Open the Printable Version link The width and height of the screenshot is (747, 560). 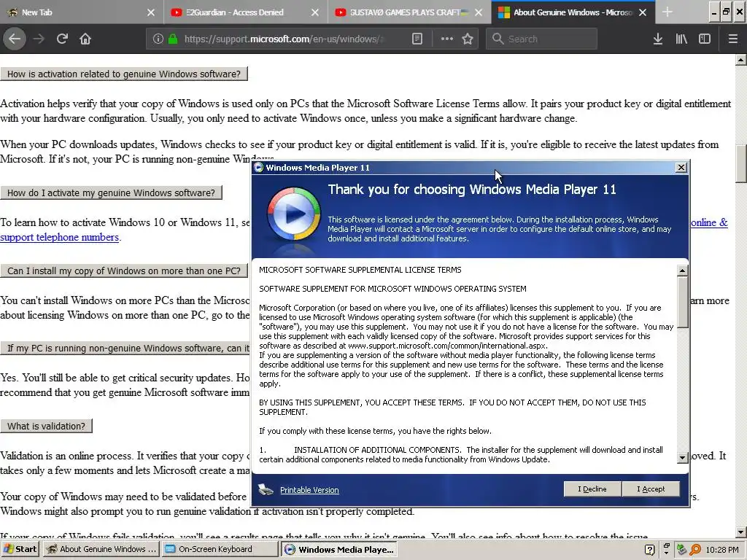pos(309,490)
